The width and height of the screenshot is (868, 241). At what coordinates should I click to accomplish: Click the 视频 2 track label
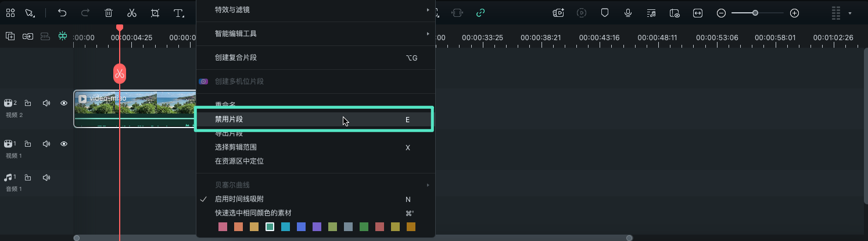(14, 115)
